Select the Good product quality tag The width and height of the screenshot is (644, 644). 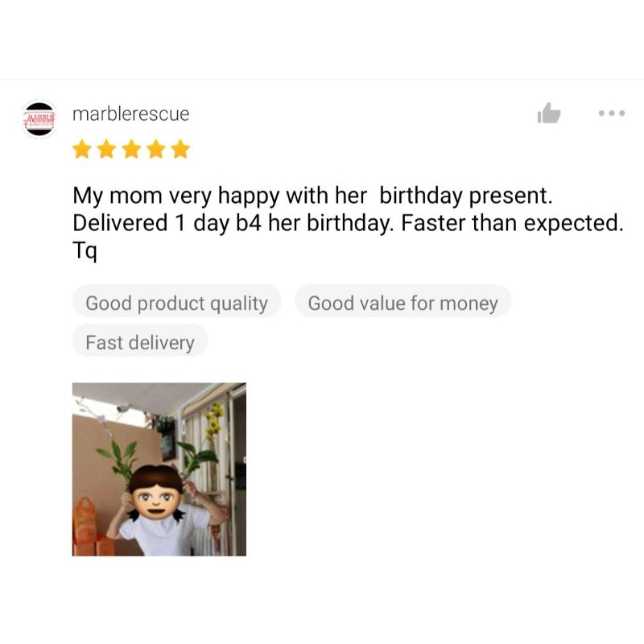pyautogui.click(x=176, y=303)
